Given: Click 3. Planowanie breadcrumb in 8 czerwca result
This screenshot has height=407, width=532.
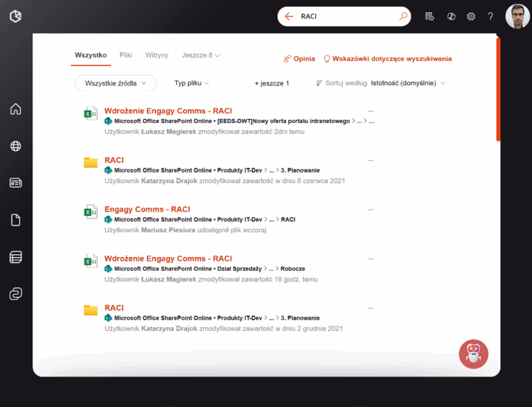Looking at the screenshot, I should pos(300,170).
